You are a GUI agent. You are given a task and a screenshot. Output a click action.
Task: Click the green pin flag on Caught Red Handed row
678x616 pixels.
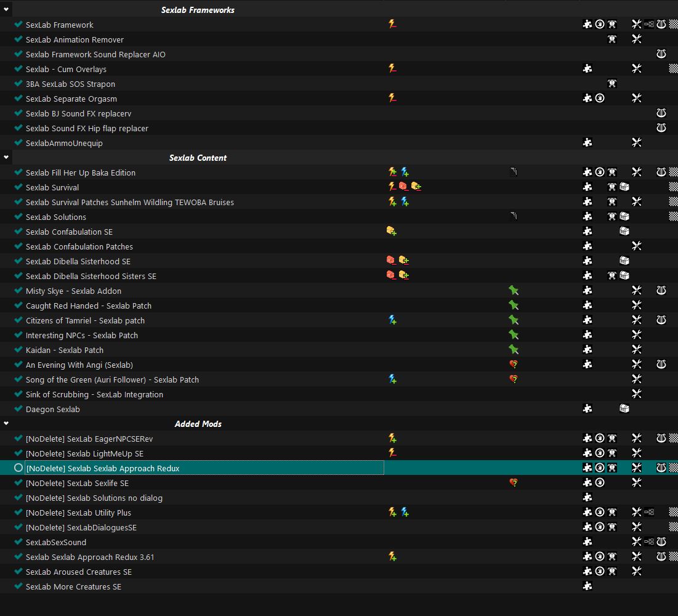pyautogui.click(x=513, y=306)
